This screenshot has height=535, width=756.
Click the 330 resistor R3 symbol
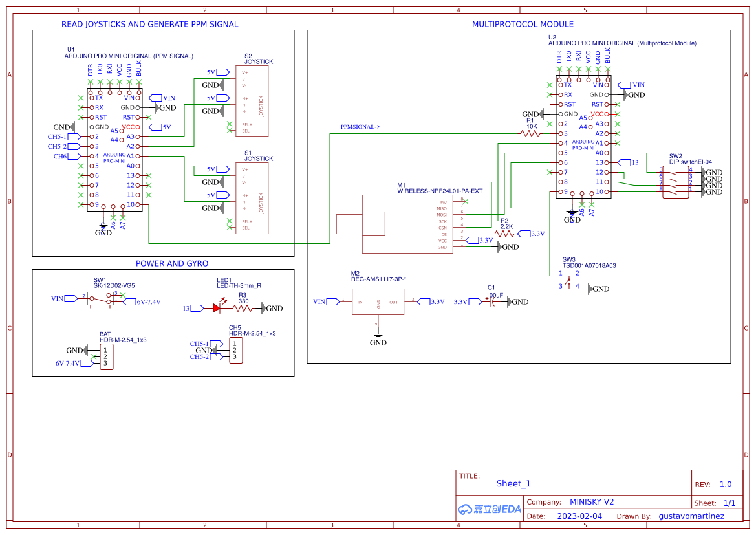pyautogui.click(x=242, y=309)
